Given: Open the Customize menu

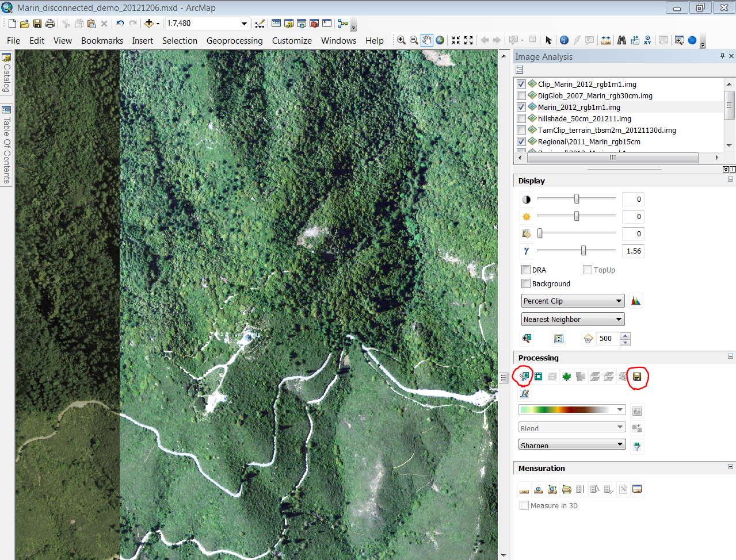Looking at the screenshot, I should pyautogui.click(x=292, y=41).
